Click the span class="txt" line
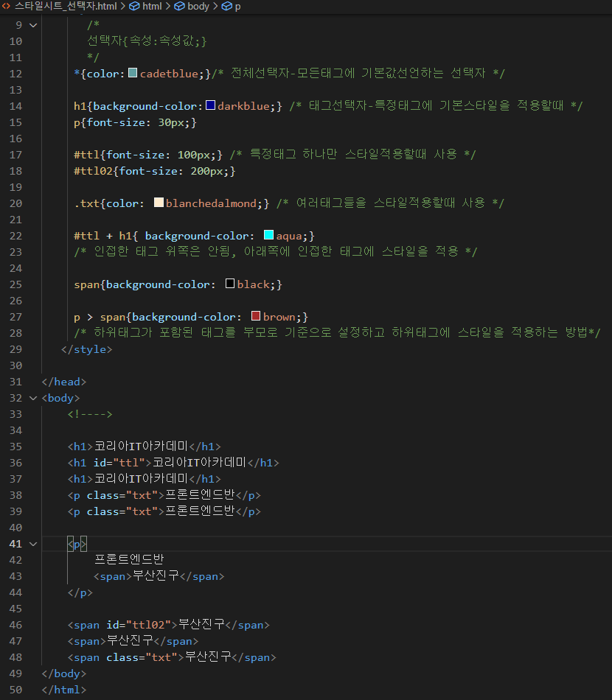This screenshot has width=612, height=700. [x=172, y=657]
